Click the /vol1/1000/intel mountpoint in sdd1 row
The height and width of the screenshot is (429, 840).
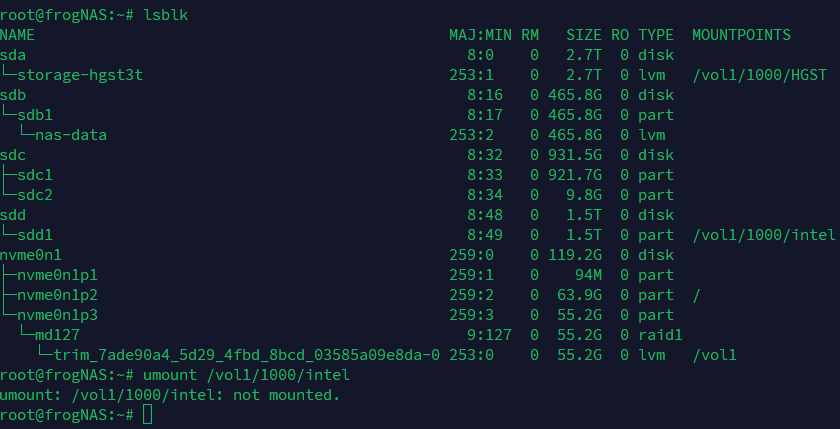click(x=763, y=235)
